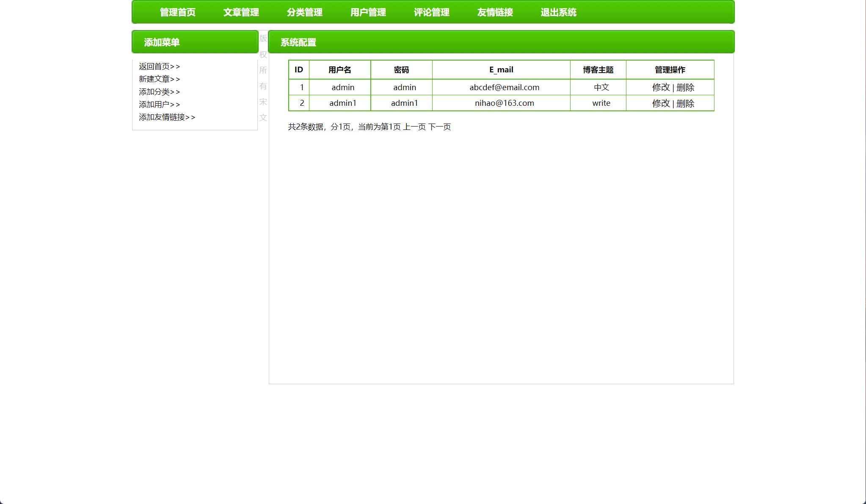Viewport: 866px width, 504px height.
Task: Open 新建文章>> in sidebar
Action: click(x=159, y=79)
